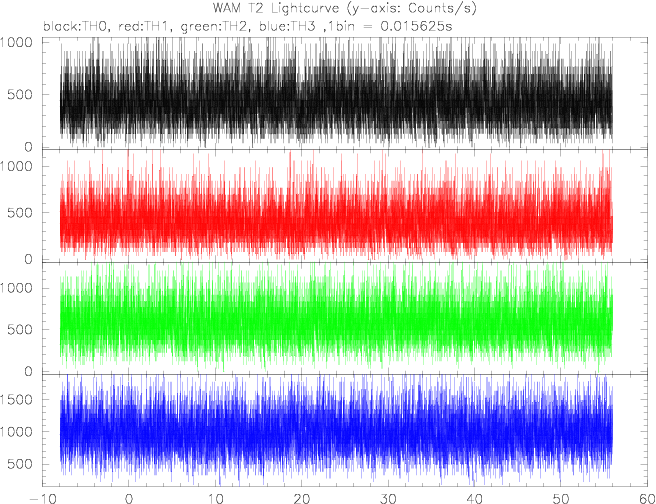
Task: Click y-axis label '500' of red panel
Action: point(20,212)
